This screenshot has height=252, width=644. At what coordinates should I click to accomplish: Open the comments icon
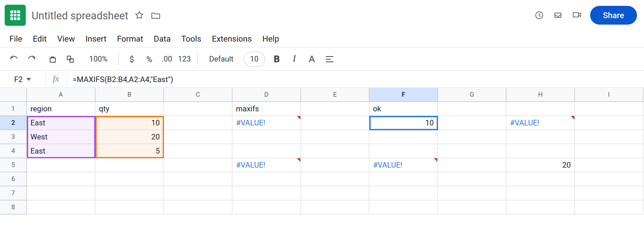tap(558, 15)
